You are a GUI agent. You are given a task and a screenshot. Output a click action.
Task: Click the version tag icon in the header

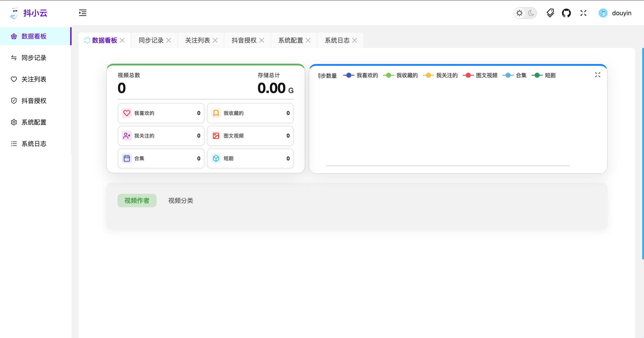pos(550,13)
